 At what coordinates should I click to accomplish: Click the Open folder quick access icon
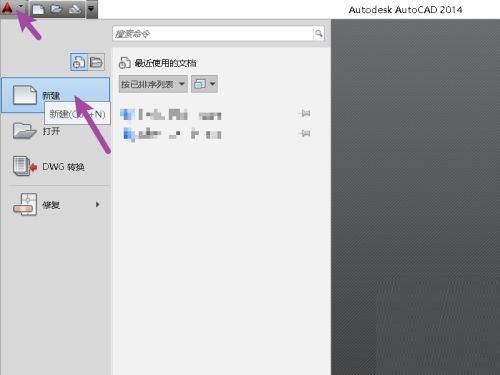[56, 9]
